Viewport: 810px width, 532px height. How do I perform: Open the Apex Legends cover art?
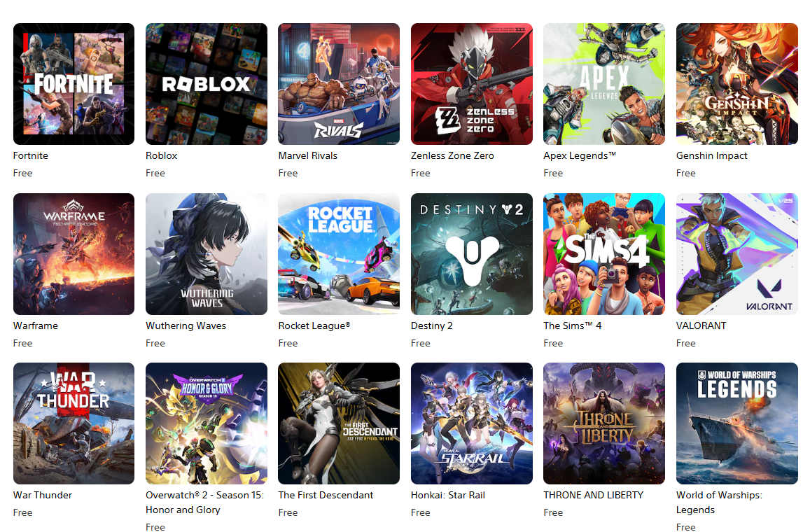(604, 84)
